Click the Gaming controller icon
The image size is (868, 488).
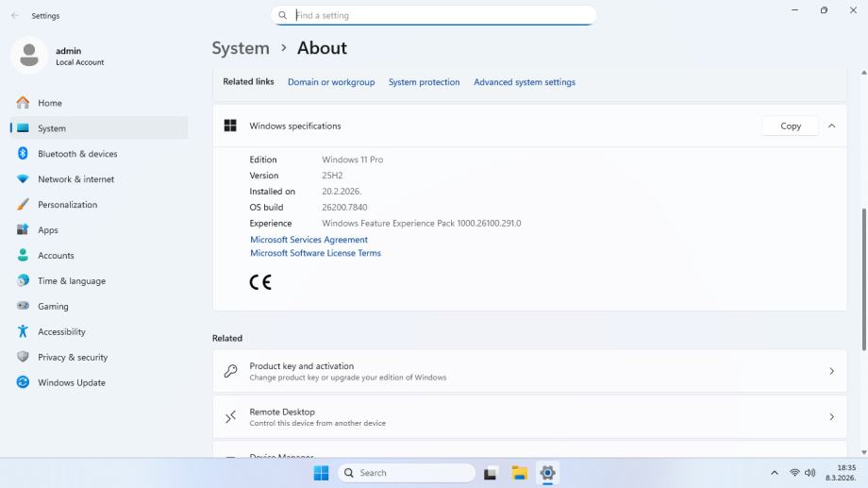[23, 306]
